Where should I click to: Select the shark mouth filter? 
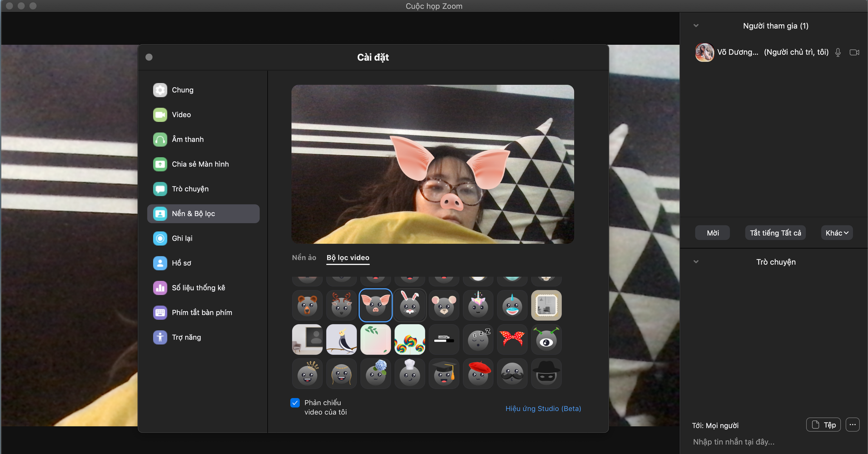click(x=512, y=305)
